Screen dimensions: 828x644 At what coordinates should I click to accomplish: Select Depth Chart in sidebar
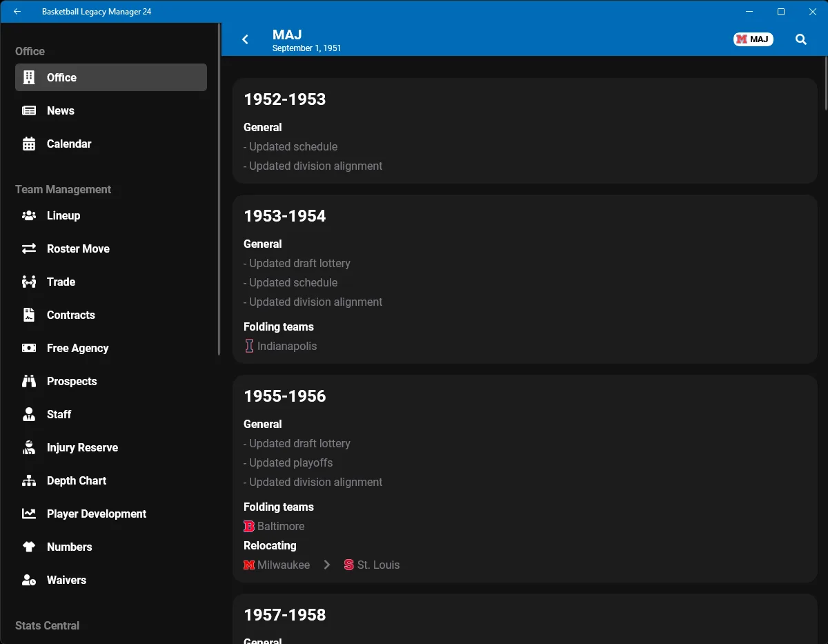(111, 480)
